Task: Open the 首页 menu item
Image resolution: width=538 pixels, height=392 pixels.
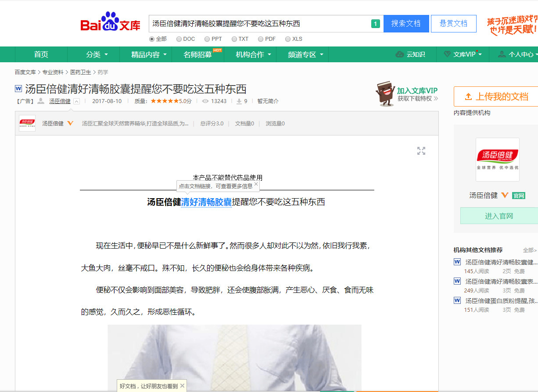Action: [41, 54]
